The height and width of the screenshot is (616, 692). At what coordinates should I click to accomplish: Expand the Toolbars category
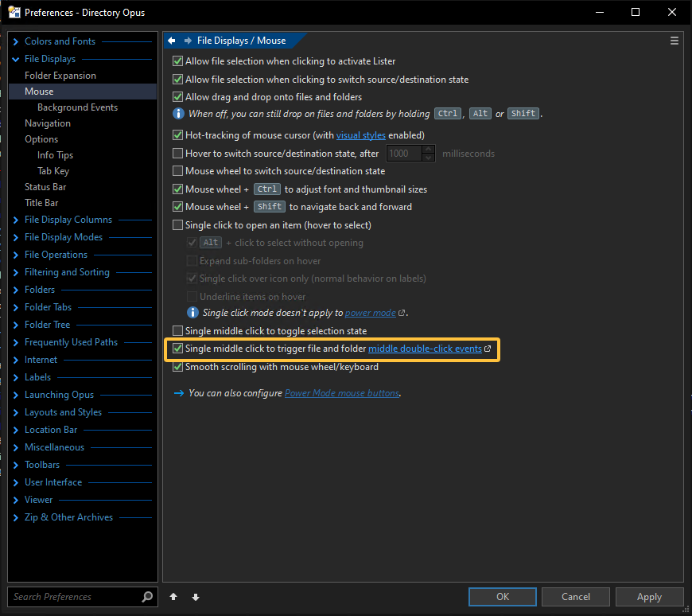pos(16,465)
